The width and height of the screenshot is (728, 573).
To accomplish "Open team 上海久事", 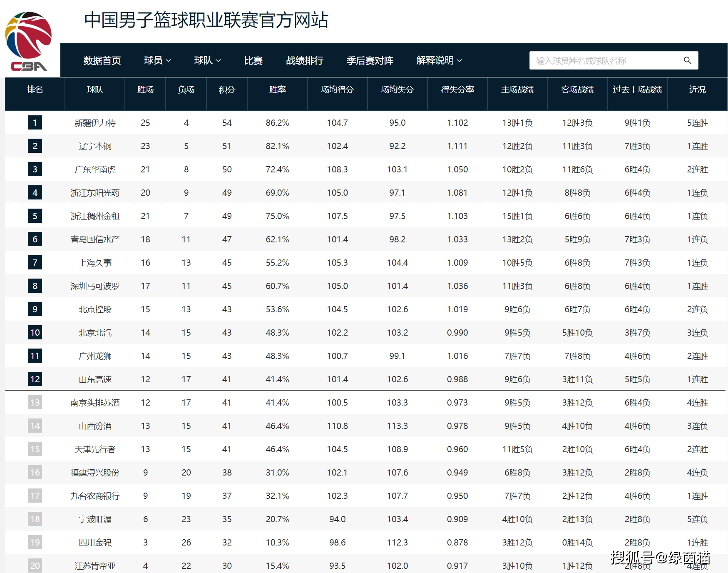I will point(95,263).
